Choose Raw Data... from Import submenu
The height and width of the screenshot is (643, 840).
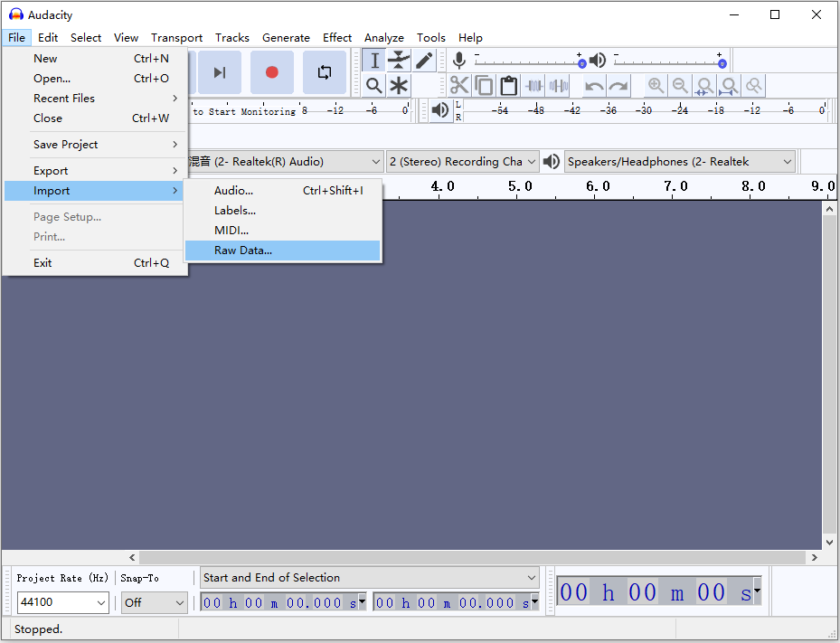point(243,251)
